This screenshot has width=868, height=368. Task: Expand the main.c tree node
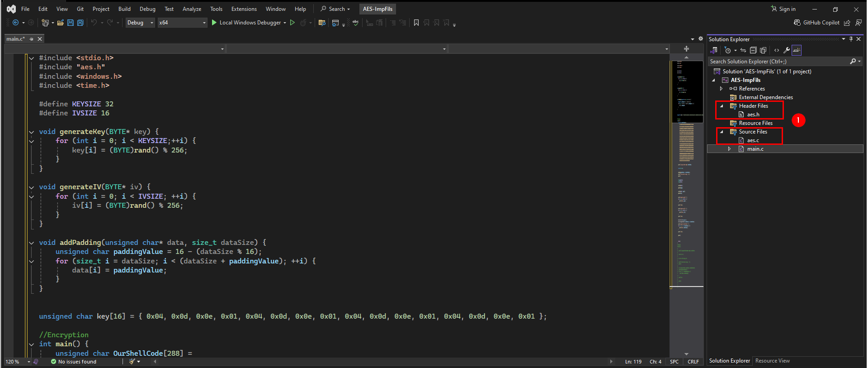(x=729, y=149)
